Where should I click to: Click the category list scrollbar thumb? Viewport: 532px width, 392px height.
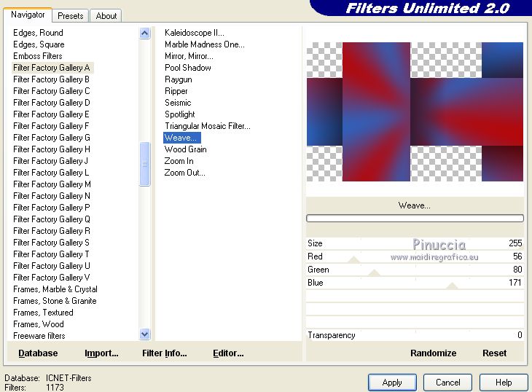pyautogui.click(x=144, y=164)
